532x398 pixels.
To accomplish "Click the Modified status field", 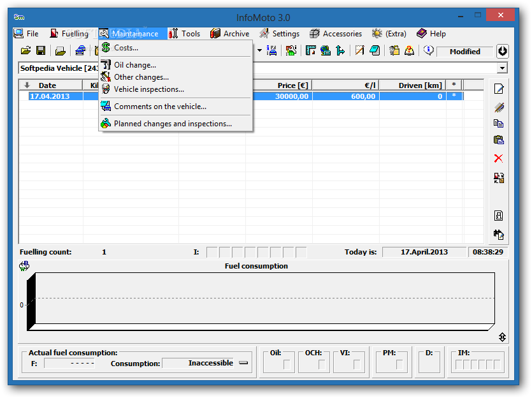I will 464,52.
